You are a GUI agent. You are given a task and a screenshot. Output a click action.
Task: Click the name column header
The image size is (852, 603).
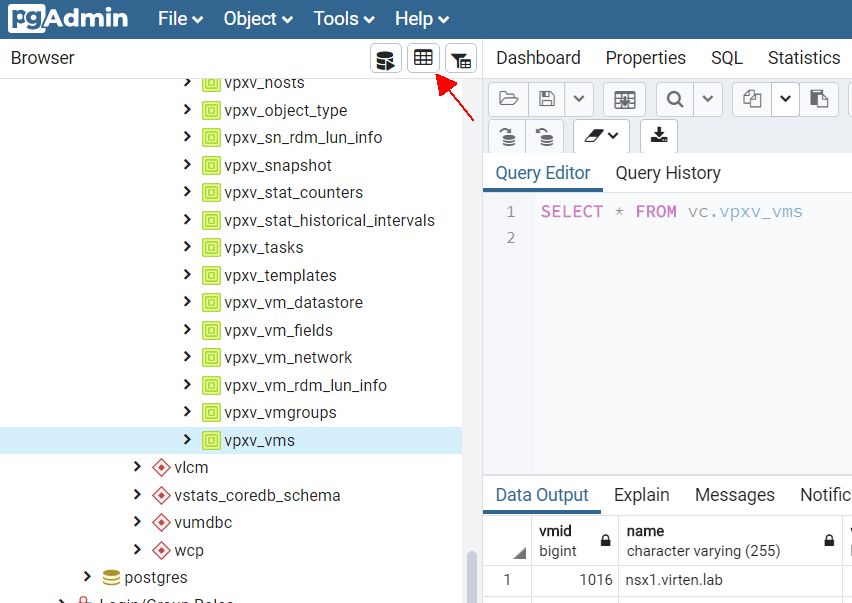point(730,541)
